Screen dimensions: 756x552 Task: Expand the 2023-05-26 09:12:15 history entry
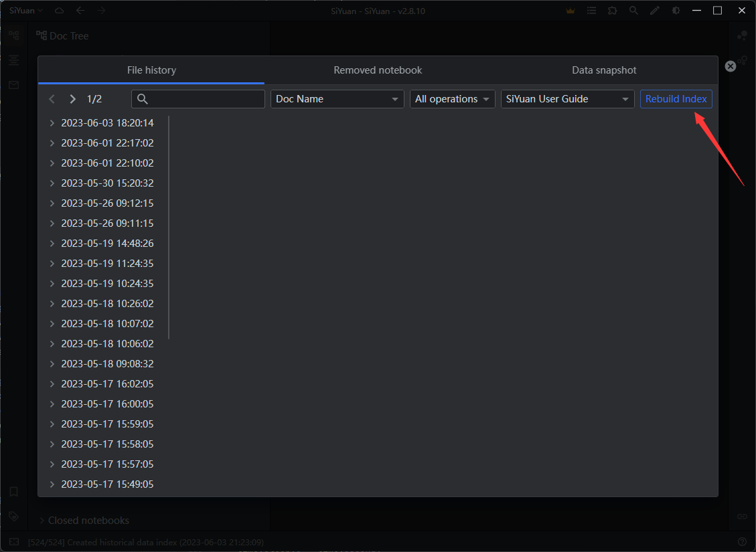tap(52, 203)
